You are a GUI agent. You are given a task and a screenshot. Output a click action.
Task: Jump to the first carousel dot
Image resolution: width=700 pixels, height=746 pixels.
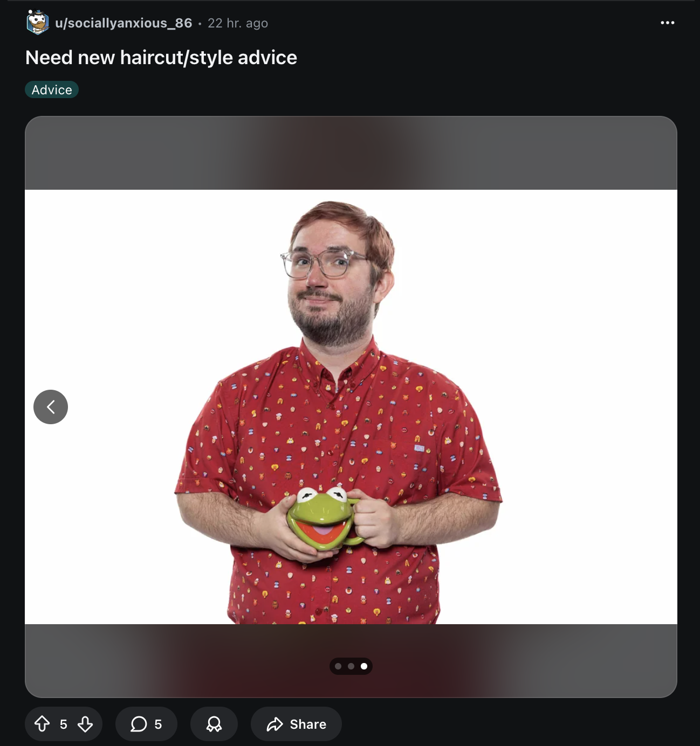[x=338, y=666]
